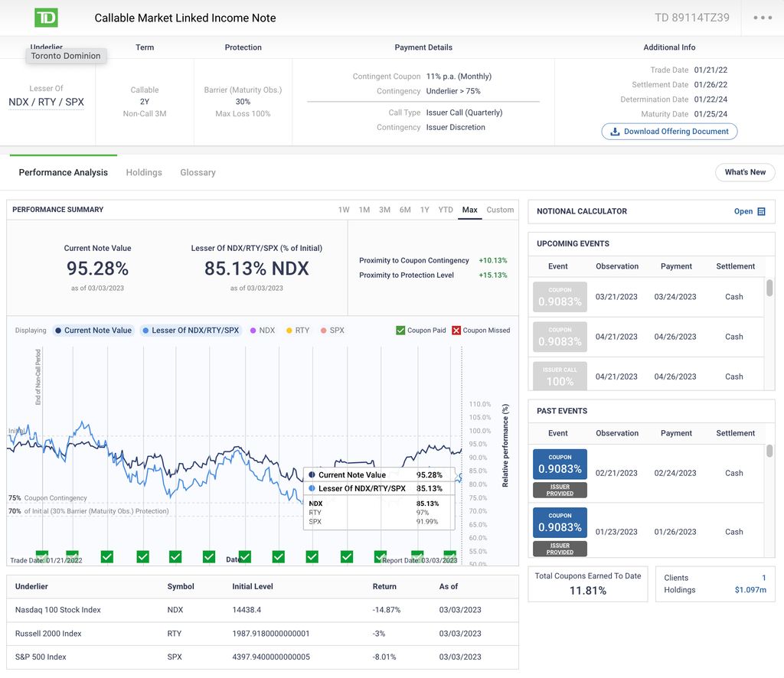This screenshot has width=784, height=678.
Task: Click the Past Events scrollbar
Action: click(x=769, y=451)
